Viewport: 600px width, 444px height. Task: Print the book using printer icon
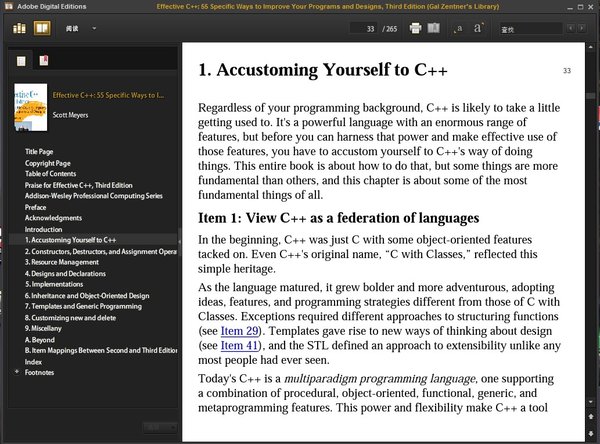tap(415, 28)
